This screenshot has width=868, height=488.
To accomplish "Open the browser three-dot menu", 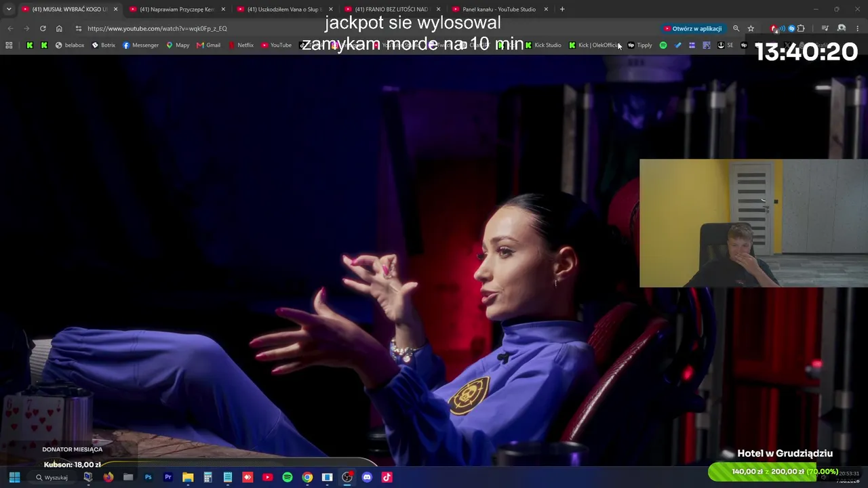I will tap(858, 28).
